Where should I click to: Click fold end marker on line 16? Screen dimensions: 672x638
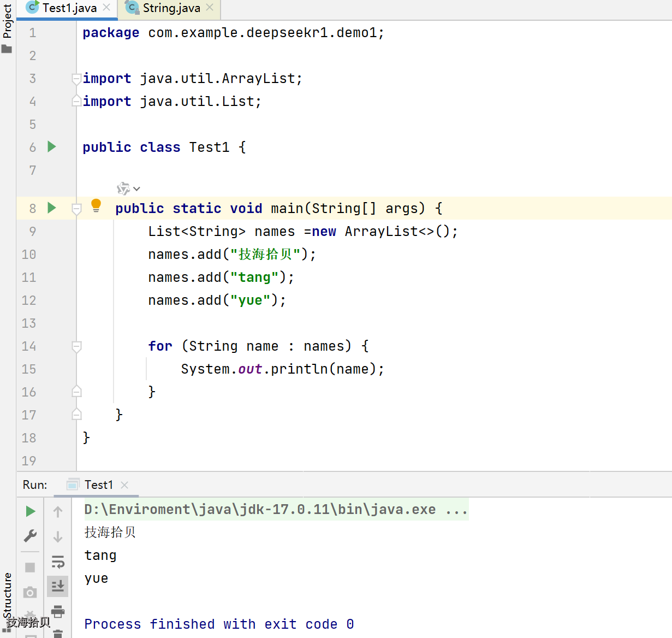point(76,391)
